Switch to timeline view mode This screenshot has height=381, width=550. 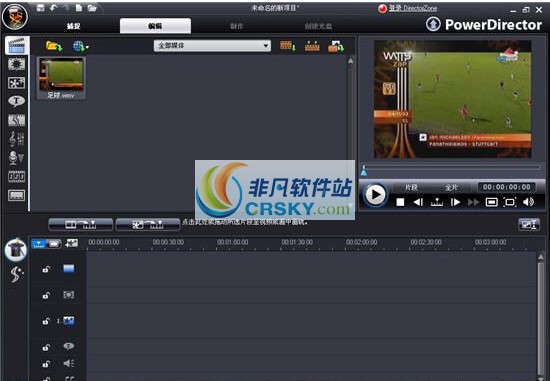click(x=39, y=243)
